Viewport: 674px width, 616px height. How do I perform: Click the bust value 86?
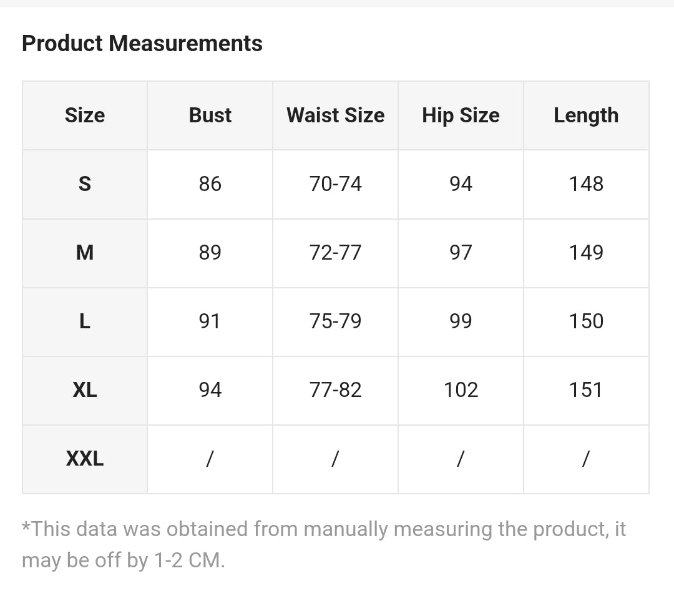pyautogui.click(x=210, y=184)
